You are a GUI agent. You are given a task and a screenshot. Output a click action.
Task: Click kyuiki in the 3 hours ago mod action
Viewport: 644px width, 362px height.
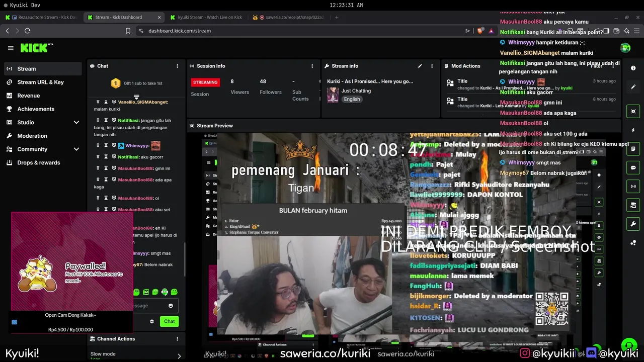(567, 88)
